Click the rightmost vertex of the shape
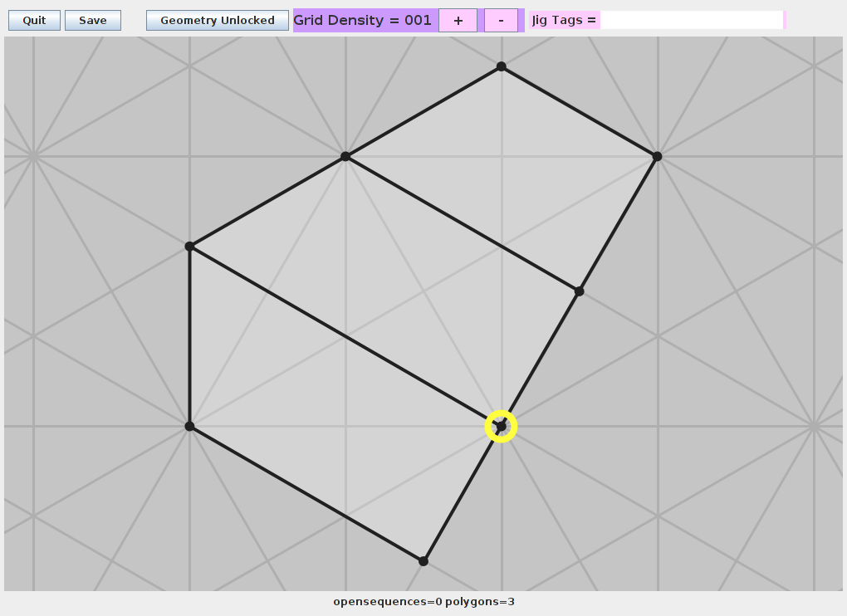The image size is (847, 616). 657,156
